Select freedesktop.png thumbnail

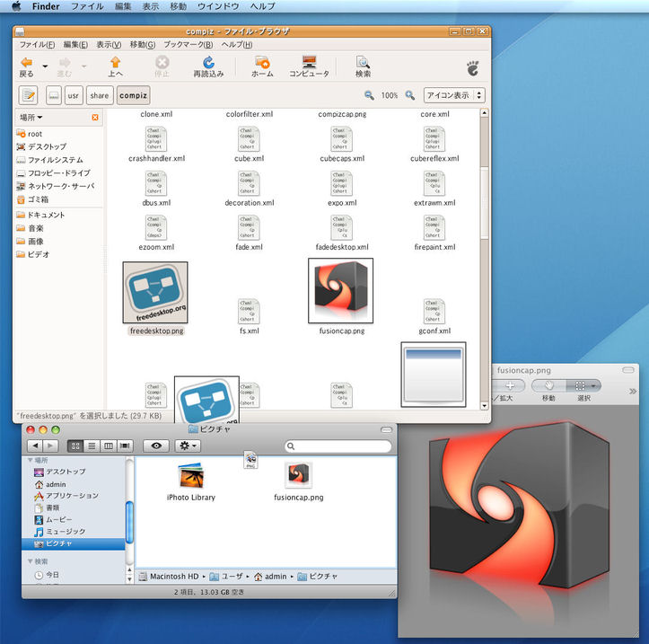[x=155, y=293]
